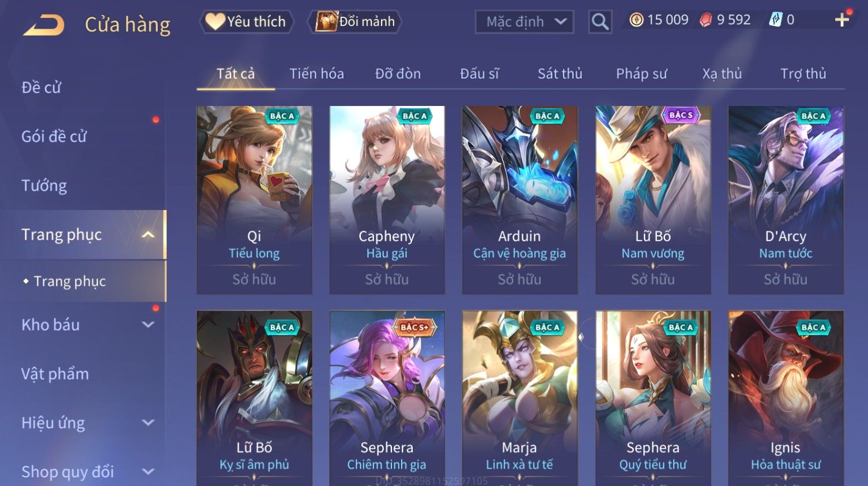Open the search magnifier icon
Viewport: 868px width, 486px height.
click(x=600, y=22)
